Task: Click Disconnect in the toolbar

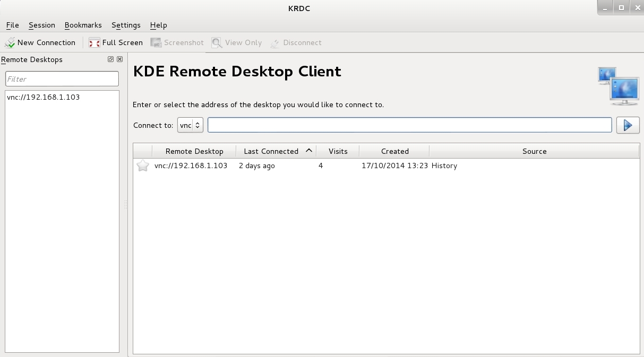Action: pos(296,42)
